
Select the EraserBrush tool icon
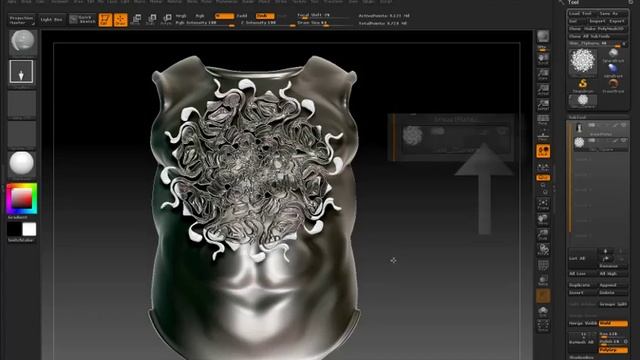(613, 85)
